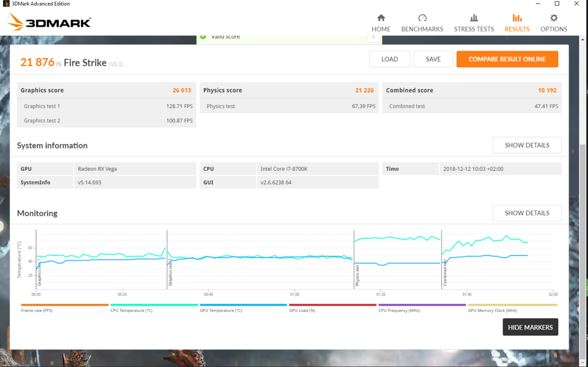The image size is (588, 367).
Task: Click the vertical scrollbar thumb
Action: tap(582, 251)
